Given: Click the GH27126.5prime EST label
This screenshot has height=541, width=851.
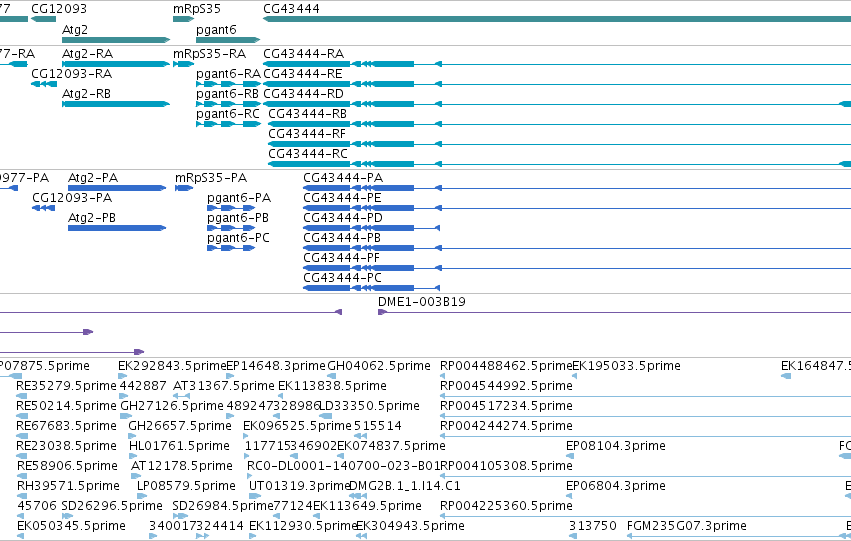Looking at the screenshot, I should [172, 406].
